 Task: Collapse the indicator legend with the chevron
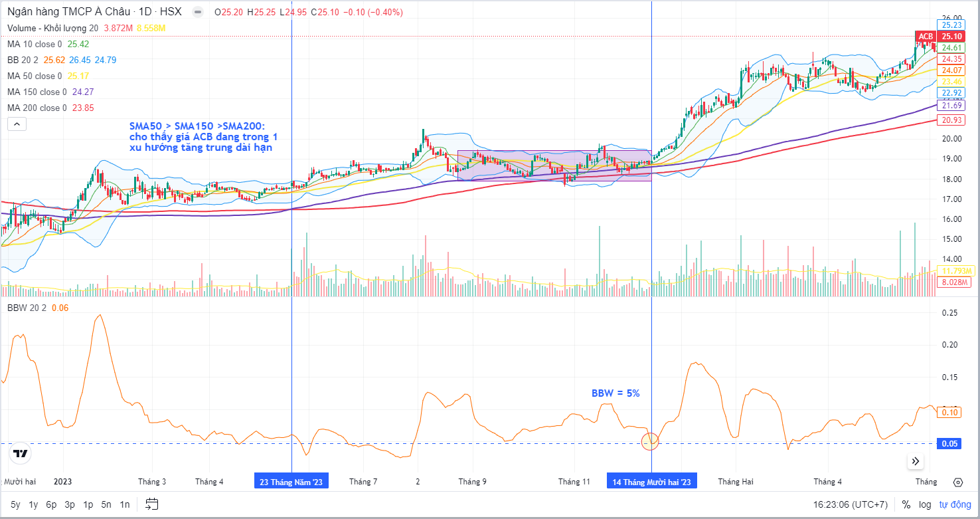click(x=17, y=124)
